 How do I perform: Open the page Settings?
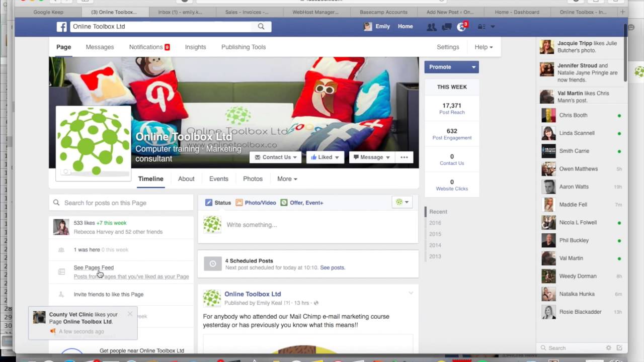click(448, 47)
